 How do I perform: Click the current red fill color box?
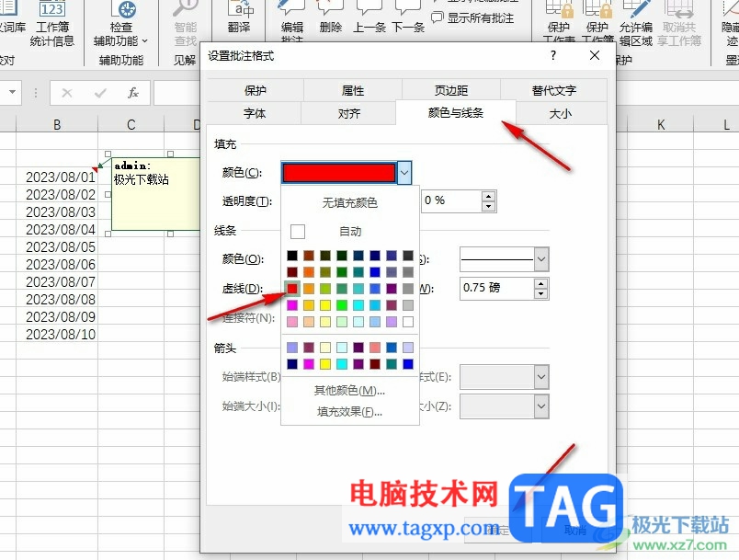339,173
